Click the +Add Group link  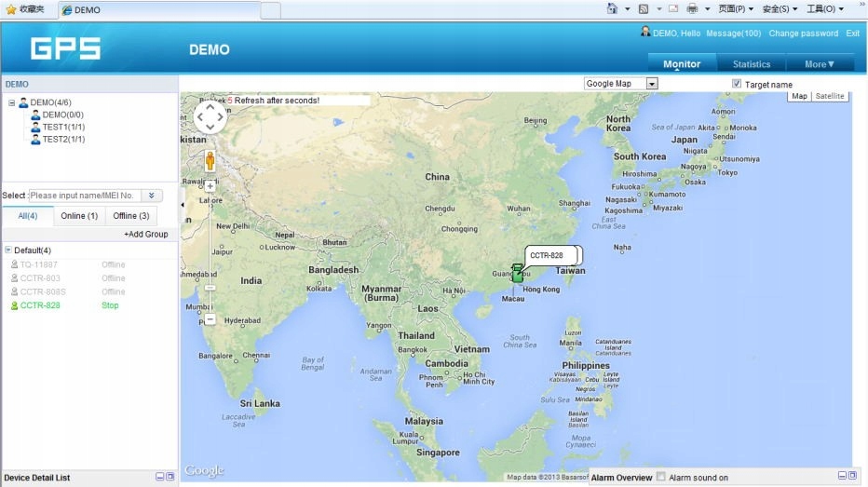pyautogui.click(x=145, y=234)
